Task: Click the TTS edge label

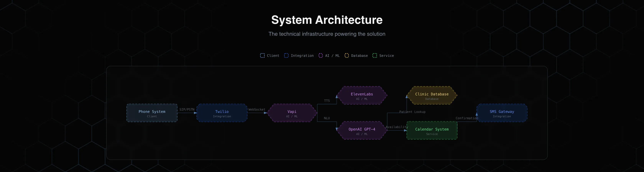Action: tap(327, 101)
